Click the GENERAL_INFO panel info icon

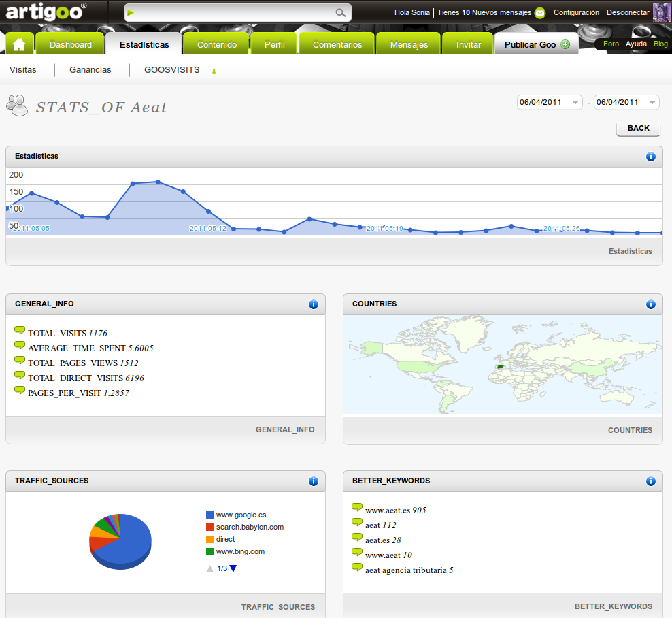[x=314, y=304]
